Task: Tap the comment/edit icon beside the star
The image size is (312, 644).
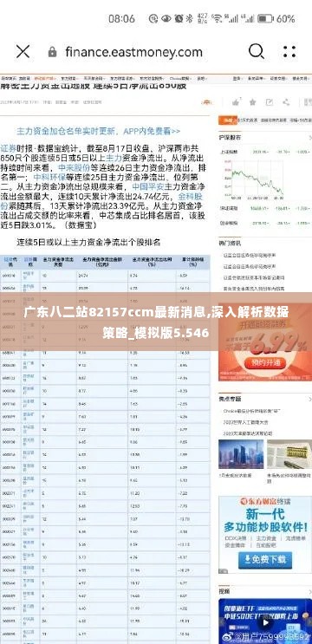Action: [x=269, y=102]
